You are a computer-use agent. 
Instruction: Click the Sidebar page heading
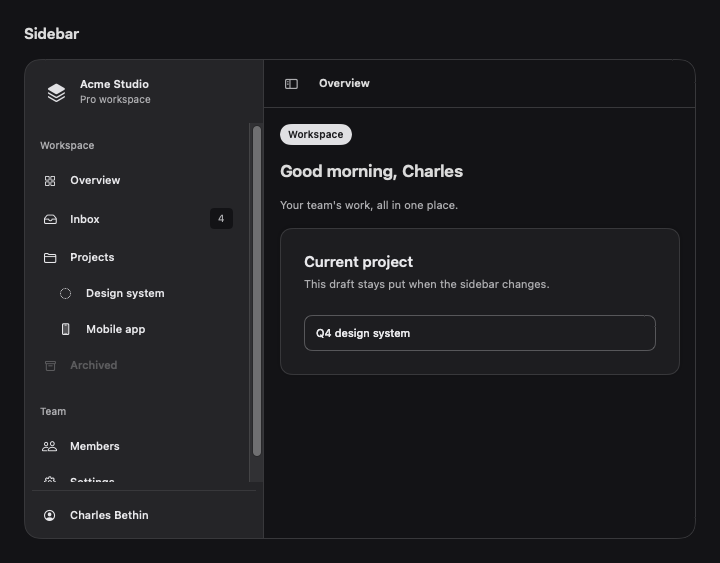(51, 34)
